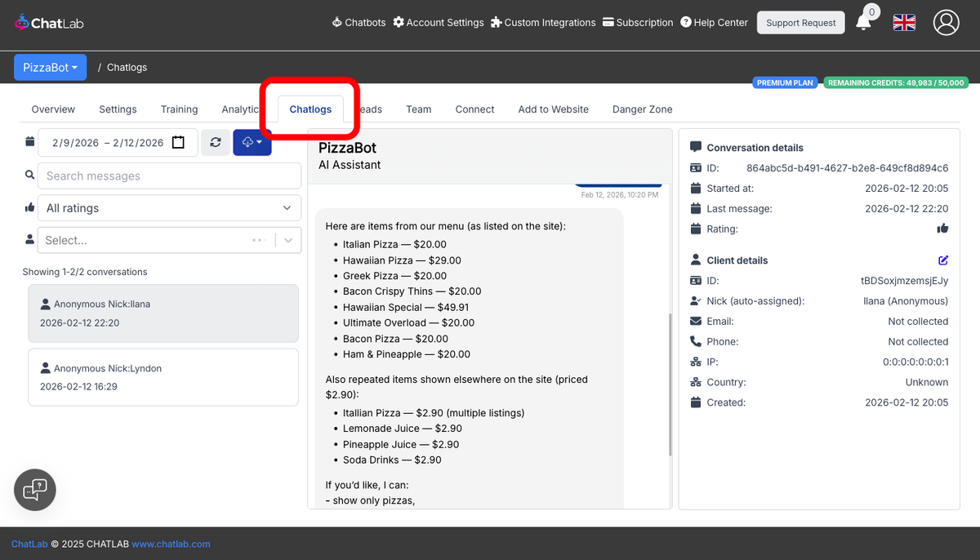The width and height of the screenshot is (980, 560).
Task: Check the remaining credits progress badge
Action: pyautogui.click(x=896, y=82)
